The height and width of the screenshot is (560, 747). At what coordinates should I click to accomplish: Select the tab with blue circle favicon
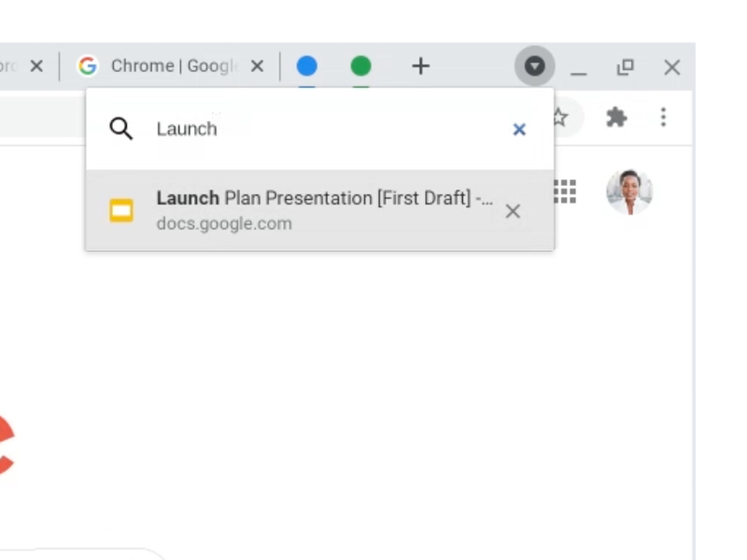click(306, 66)
